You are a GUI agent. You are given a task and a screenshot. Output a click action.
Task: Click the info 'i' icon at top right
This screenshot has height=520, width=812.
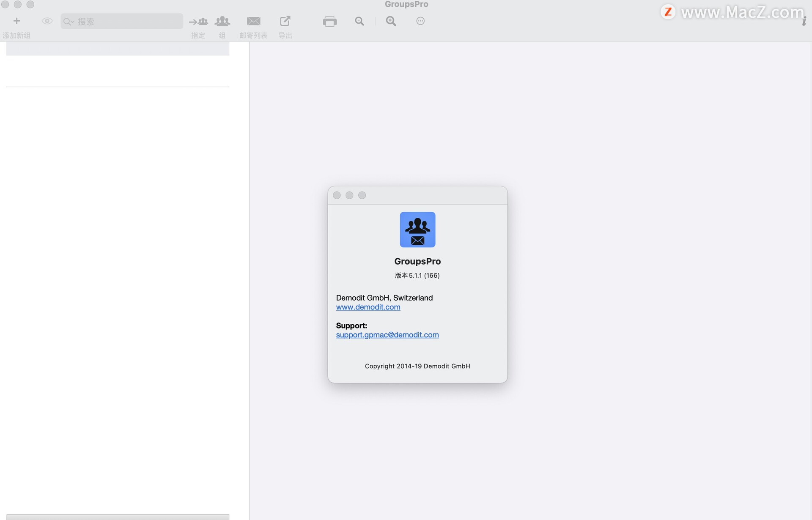[x=804, y=22]
